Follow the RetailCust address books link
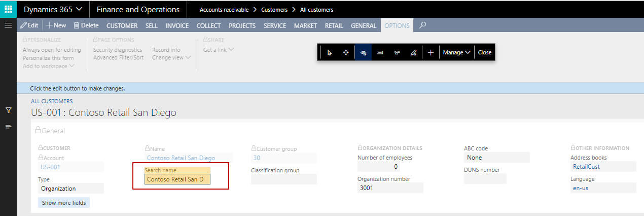 coord(586,167)
